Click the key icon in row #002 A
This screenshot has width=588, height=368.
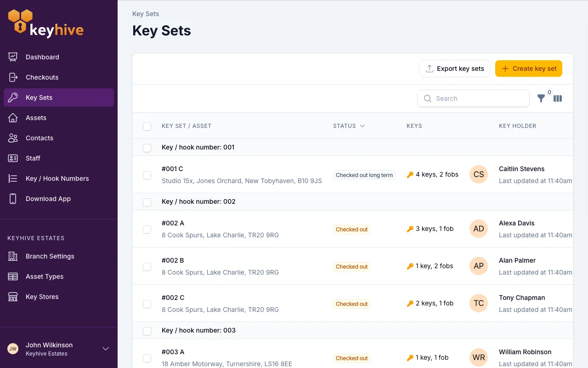click(410, 229)
